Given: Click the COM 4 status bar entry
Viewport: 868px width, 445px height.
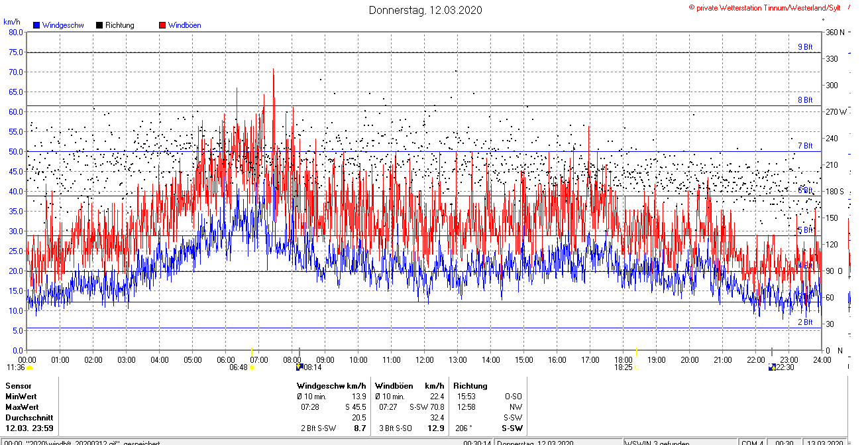Looking at the screenshot, I should (753, 442).
